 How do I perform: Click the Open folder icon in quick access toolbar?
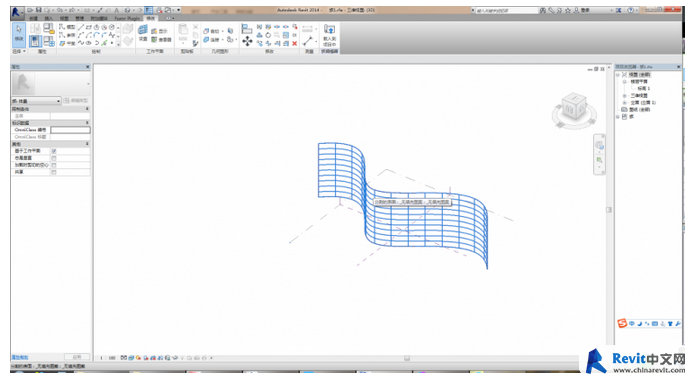click(x=30, y=10)
